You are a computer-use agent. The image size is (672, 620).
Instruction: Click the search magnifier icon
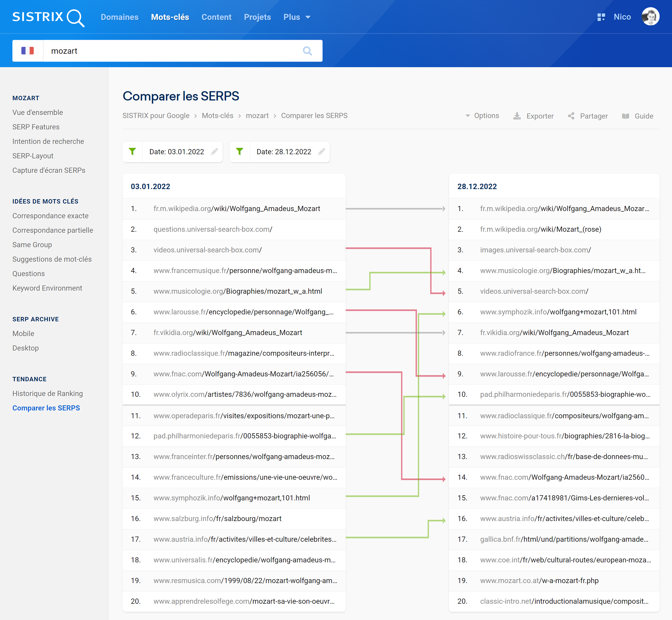click(x=307, y=51)
